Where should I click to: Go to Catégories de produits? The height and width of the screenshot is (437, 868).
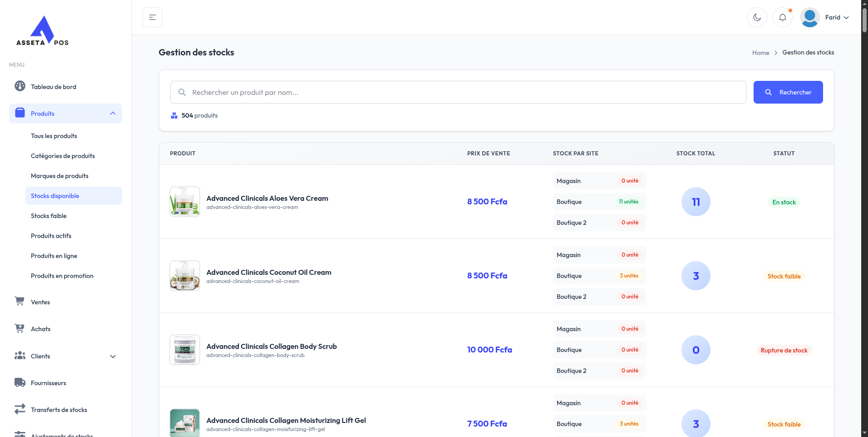[63, 156]
